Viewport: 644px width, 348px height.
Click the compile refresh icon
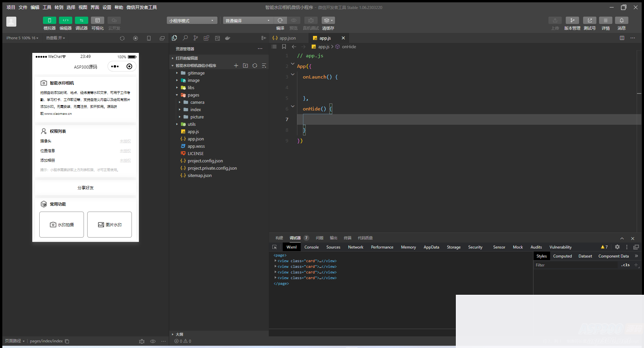coord(280,20)
